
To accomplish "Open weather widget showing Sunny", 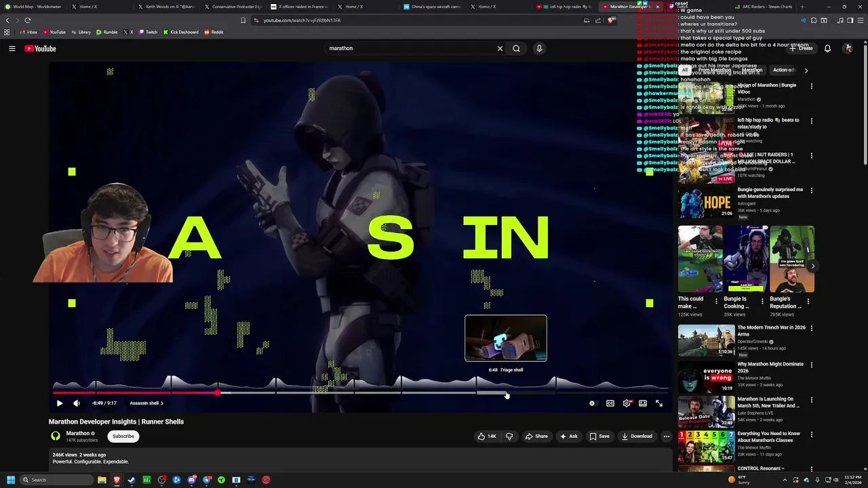I will [738, 480].
